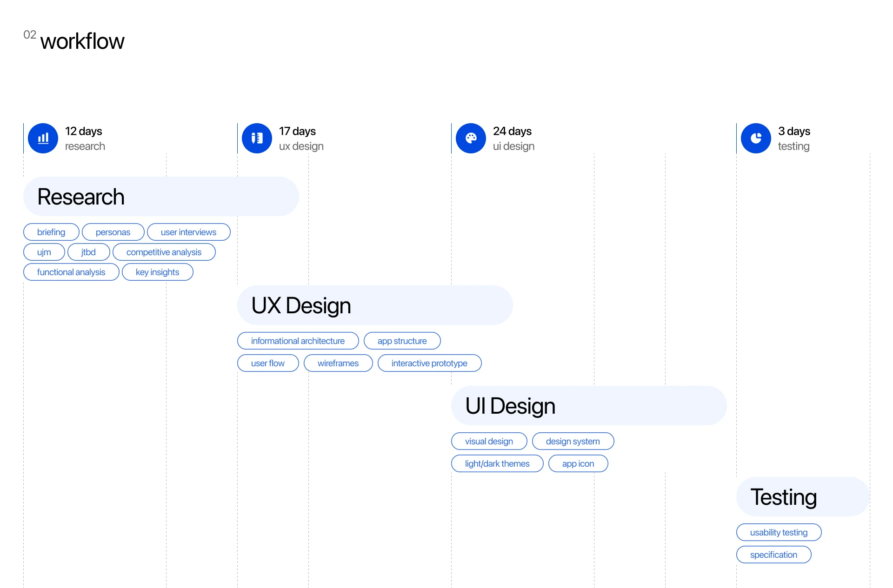
Task: Select the interactive prototype pill
Action: [429, 363]
